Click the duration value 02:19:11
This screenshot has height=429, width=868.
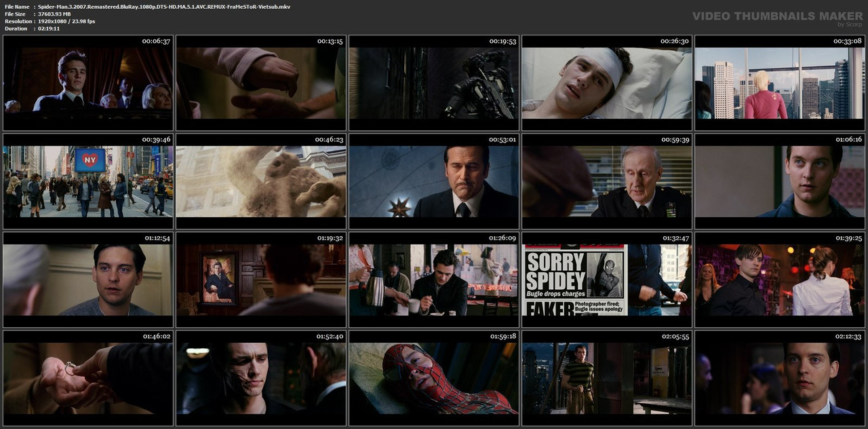tap(49, 29)
